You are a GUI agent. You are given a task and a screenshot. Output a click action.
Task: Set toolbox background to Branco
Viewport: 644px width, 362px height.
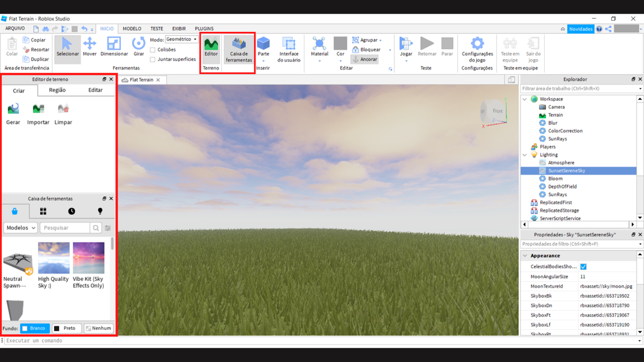[35, 328]
